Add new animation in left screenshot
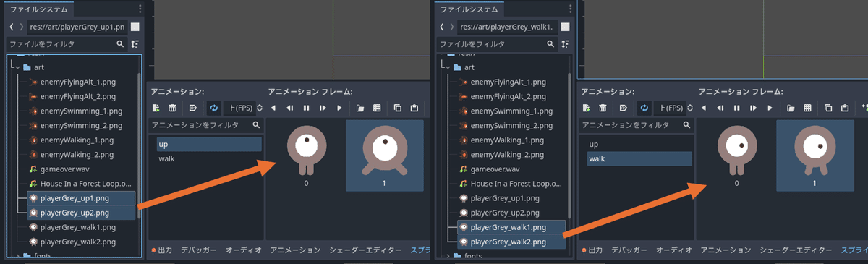 pyautogui.click(x=156, y=108)
